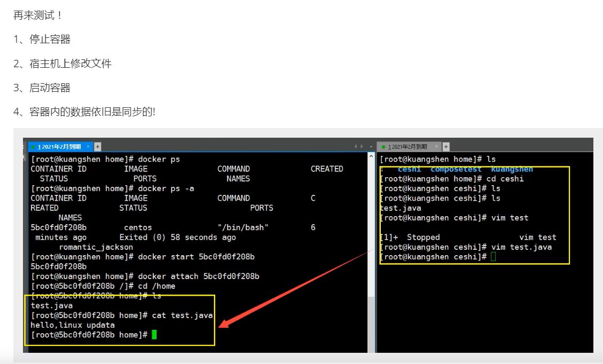Click 'test.java' in the right terminal
This screenshot has height=364, width=603.
401,208
